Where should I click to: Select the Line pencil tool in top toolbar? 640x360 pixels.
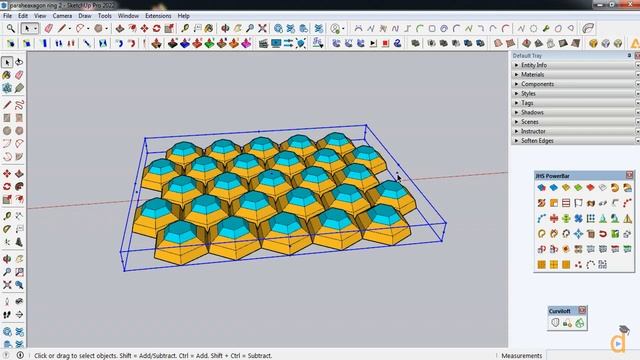(x=62, y=29)
